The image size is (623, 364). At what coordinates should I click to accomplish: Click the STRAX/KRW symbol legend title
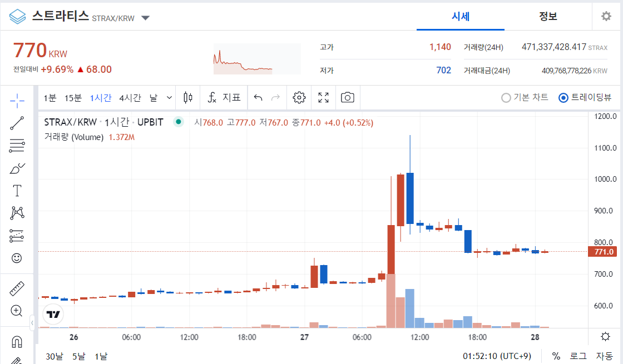(x=103, y=122)
